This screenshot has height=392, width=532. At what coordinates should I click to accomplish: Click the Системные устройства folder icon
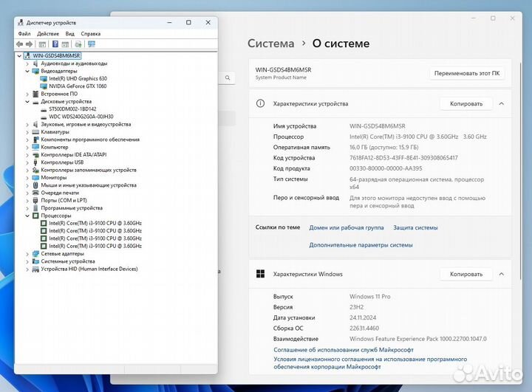(x=35, y=261)
